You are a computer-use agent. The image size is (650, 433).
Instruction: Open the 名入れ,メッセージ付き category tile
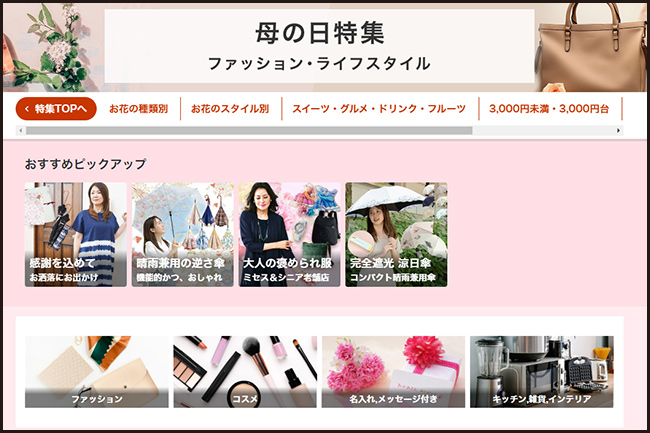(393, 372)
